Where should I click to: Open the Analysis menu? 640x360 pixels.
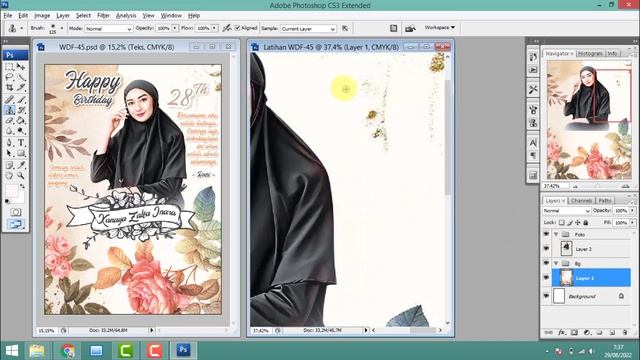coord(126,16)
